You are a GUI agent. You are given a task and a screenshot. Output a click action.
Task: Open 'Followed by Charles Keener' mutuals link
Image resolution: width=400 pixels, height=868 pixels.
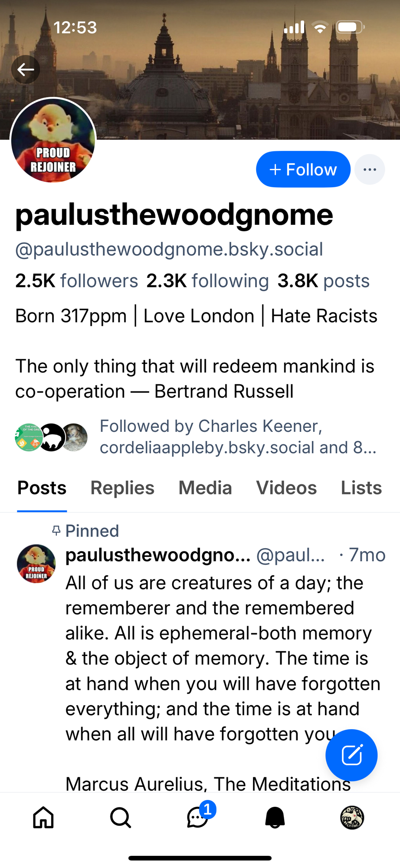tap(238, 437)
